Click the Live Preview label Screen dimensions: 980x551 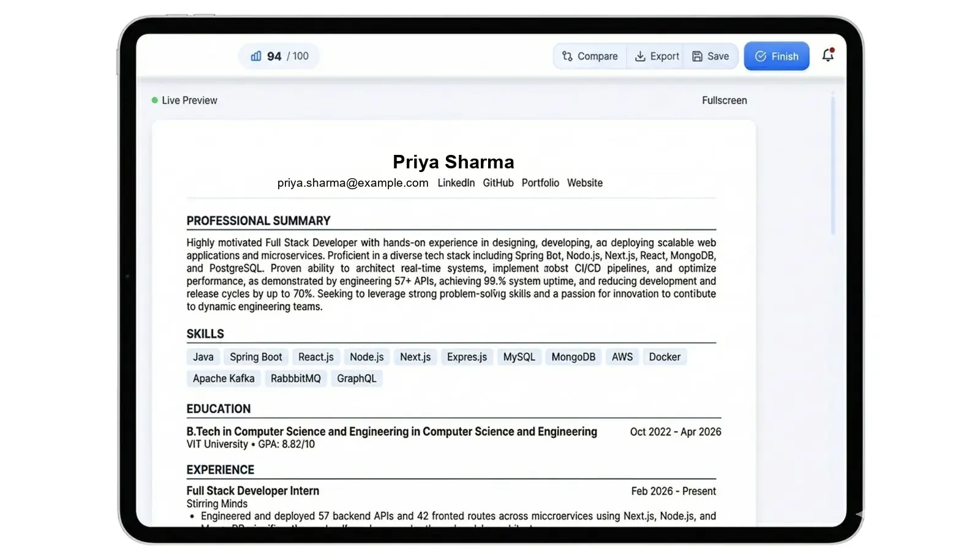click(x=189, y=100)
